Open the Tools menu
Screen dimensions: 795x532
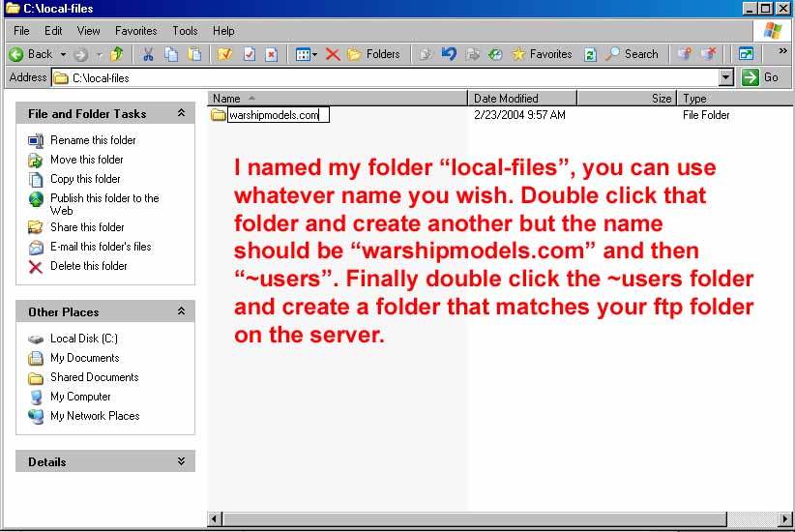(x=184, y=31)
